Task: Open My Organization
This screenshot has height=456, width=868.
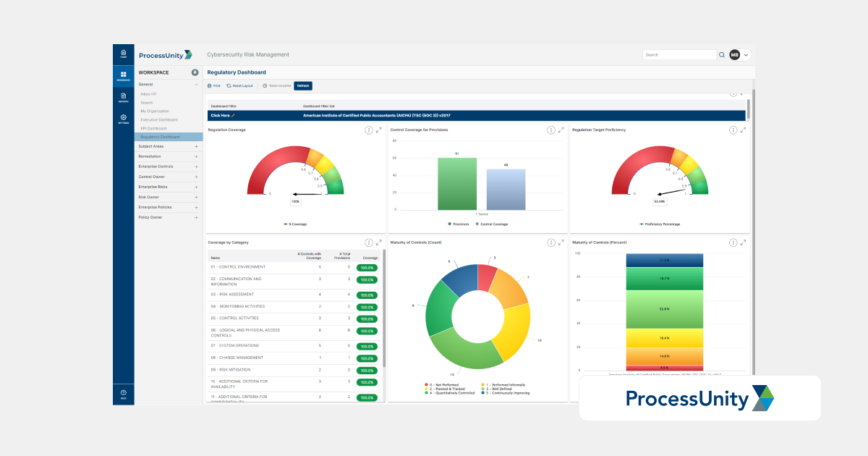Action: 155,111
